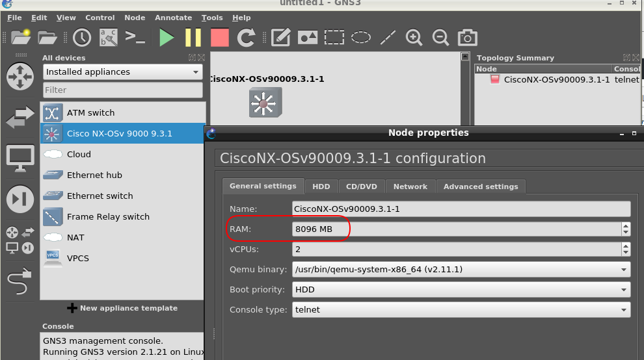Open the Boot priority dropdown
644x360 pixels.
click(x=461, y=289)
